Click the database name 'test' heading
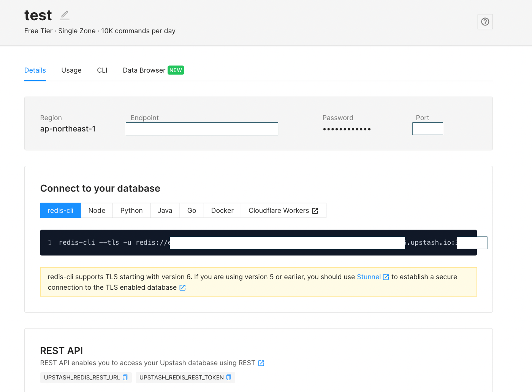This screenshot has height=392, width=532. coord(38,15)
